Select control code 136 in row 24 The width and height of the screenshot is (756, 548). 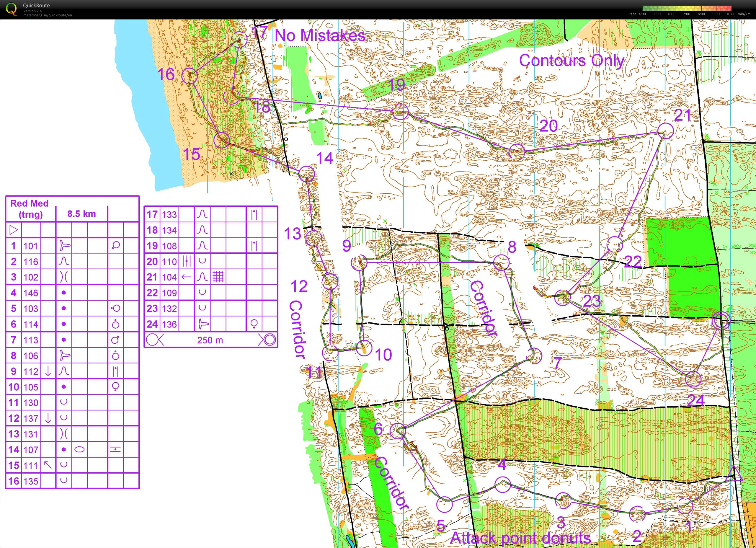pos(169,324)
